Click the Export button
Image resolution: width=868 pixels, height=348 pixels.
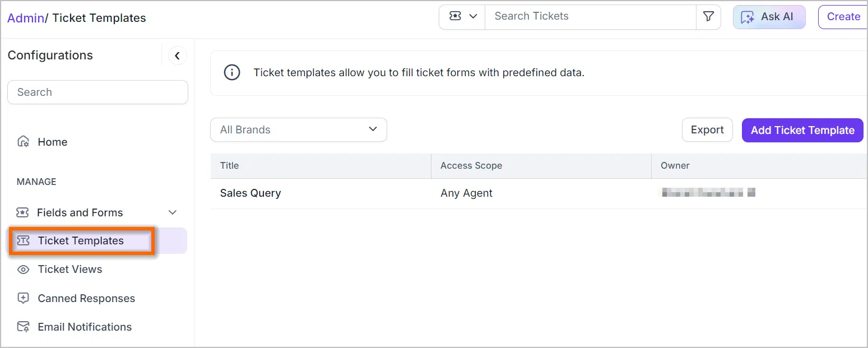pyautogui.click(x=707, y=130)
